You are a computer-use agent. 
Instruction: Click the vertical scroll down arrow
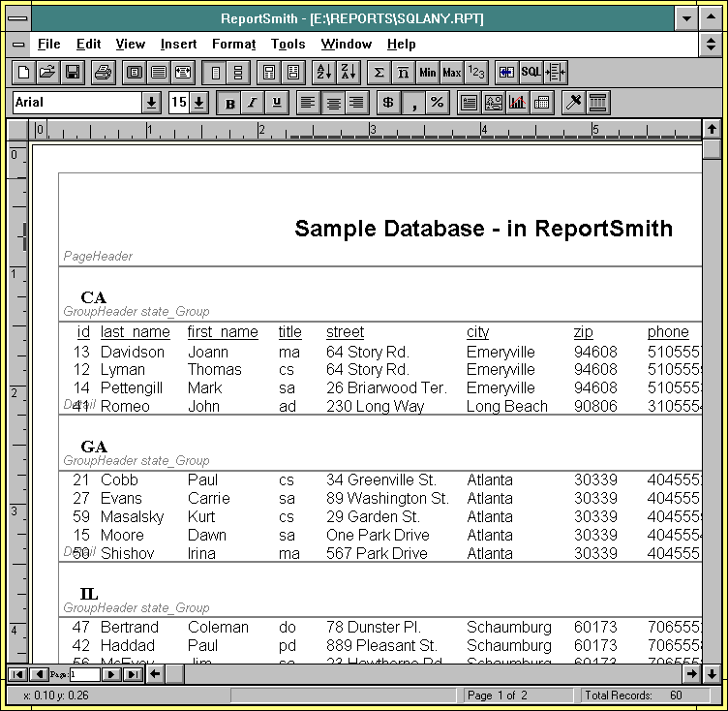tap(712, 674)
